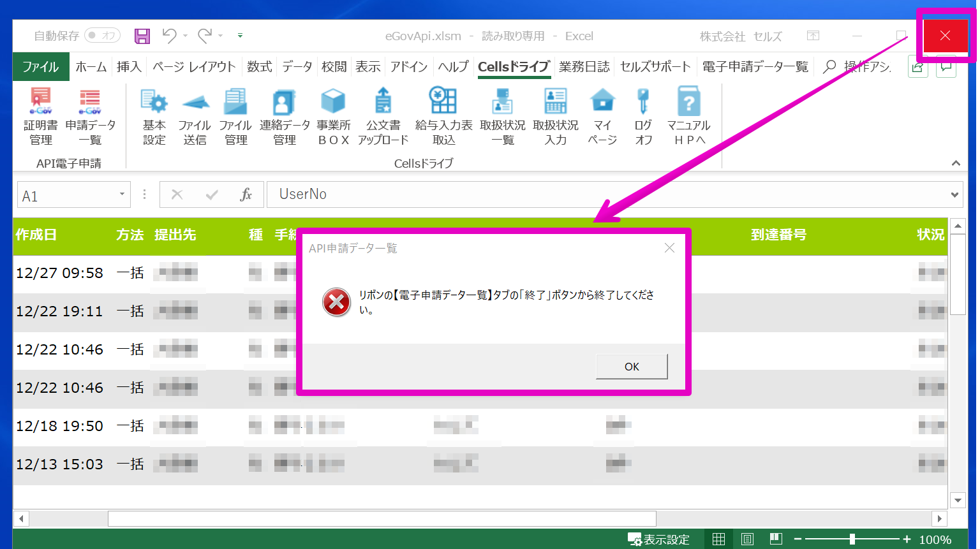Close the API申請データ一覧 dialog with X
The image size is (980, 549).
coord(669,247)
